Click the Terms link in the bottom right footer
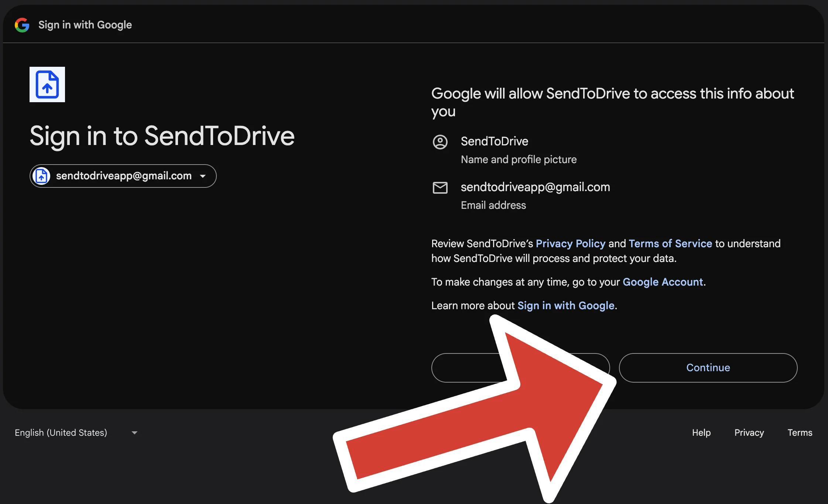This screenshot has height=504, width=828. [800, 432]
